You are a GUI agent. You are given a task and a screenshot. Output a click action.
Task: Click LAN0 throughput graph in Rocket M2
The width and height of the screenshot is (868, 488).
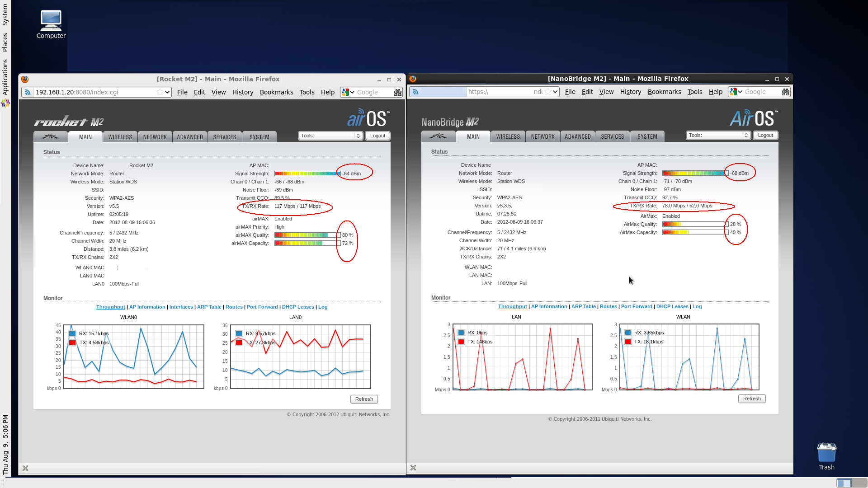click(x=301, y=357)
